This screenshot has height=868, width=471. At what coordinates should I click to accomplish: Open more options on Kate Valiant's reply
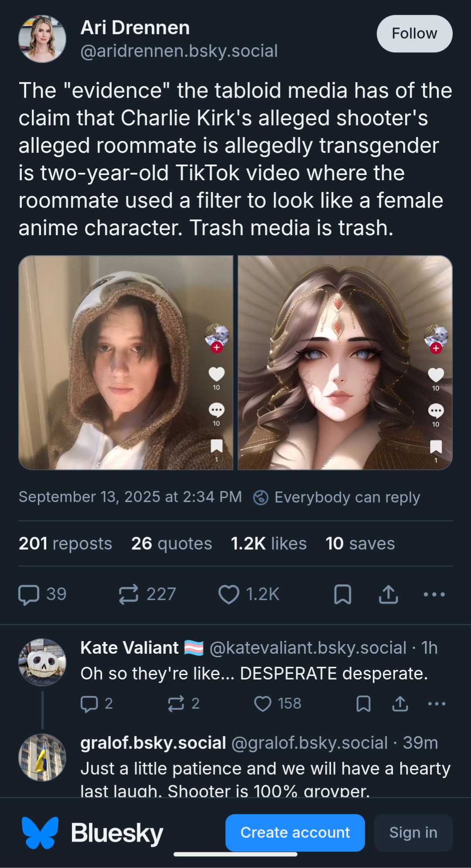pos(437,703)
